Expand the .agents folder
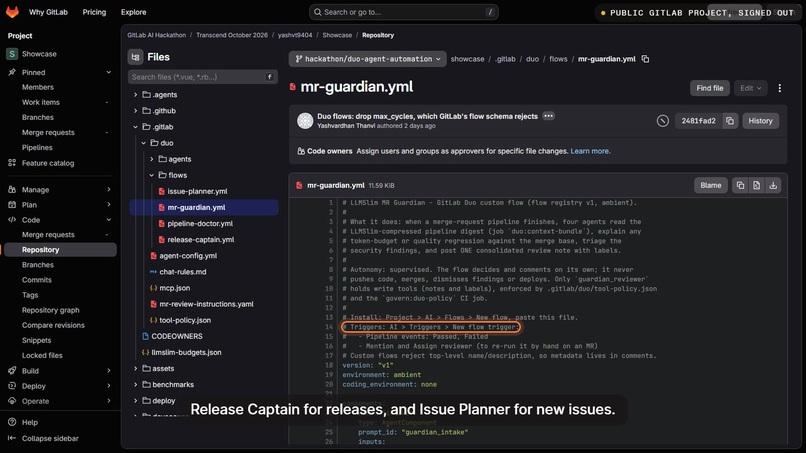 (x=135, y=95)
